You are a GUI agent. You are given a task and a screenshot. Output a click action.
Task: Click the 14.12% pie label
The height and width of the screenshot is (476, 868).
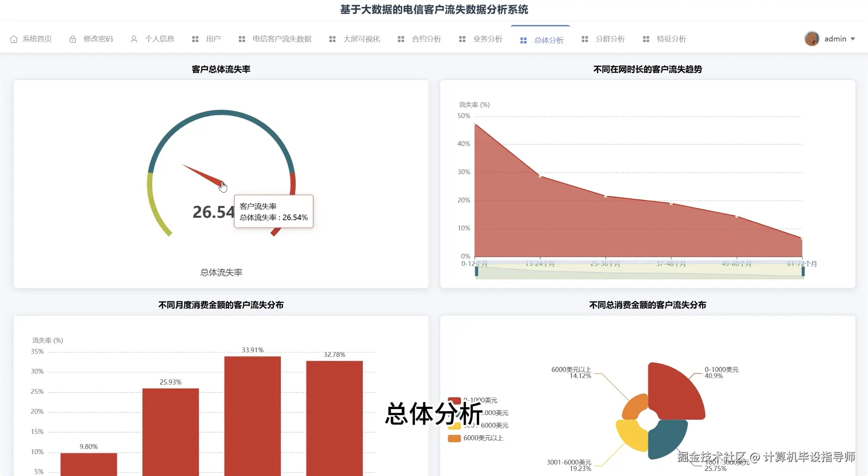click(x=580, y=376)
